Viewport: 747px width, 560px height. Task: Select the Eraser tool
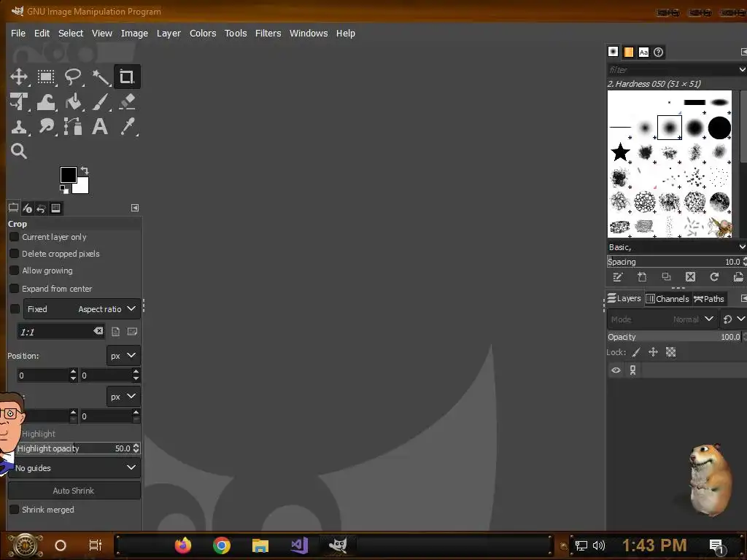(x=127, y=102)
